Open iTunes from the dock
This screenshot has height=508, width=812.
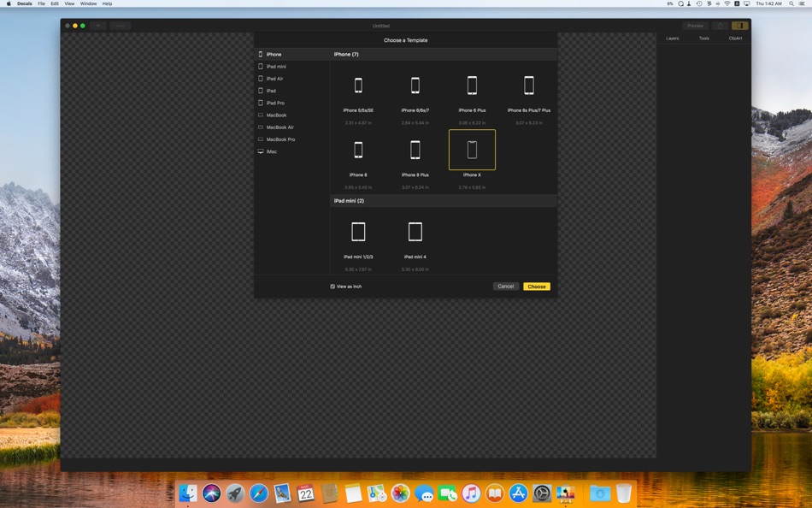[471, 493]
